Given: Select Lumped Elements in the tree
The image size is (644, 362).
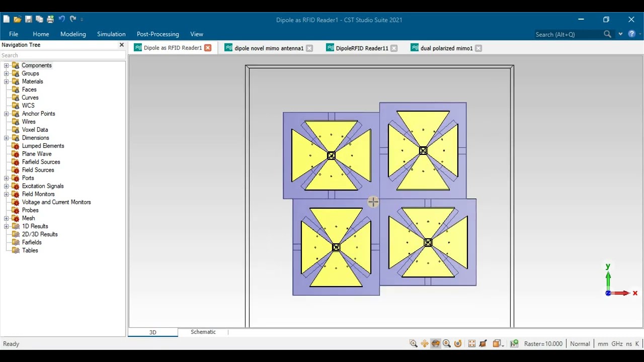Looking at the screenshot, I should click(43, 146).
